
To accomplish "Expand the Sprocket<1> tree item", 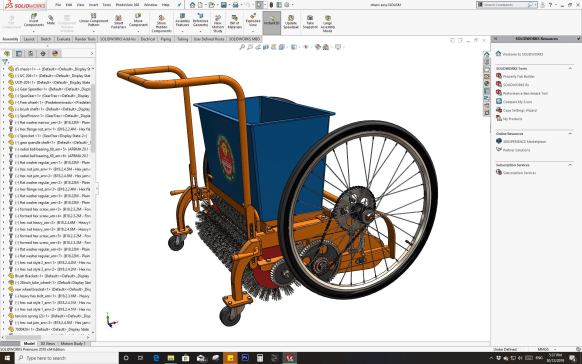I will [x=4, y=136].
